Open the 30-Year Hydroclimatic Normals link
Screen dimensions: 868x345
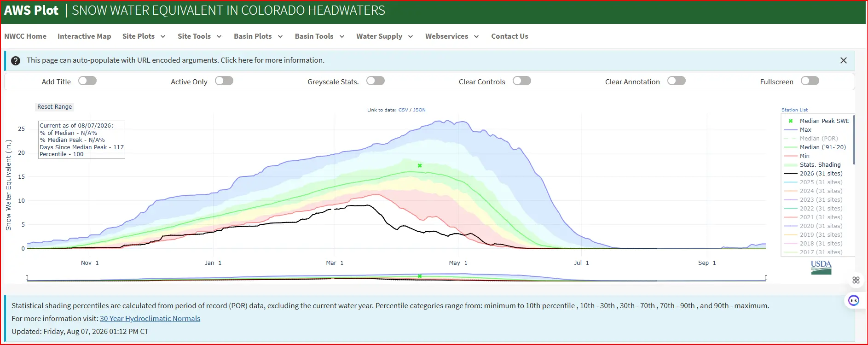(x=150, y=319)
